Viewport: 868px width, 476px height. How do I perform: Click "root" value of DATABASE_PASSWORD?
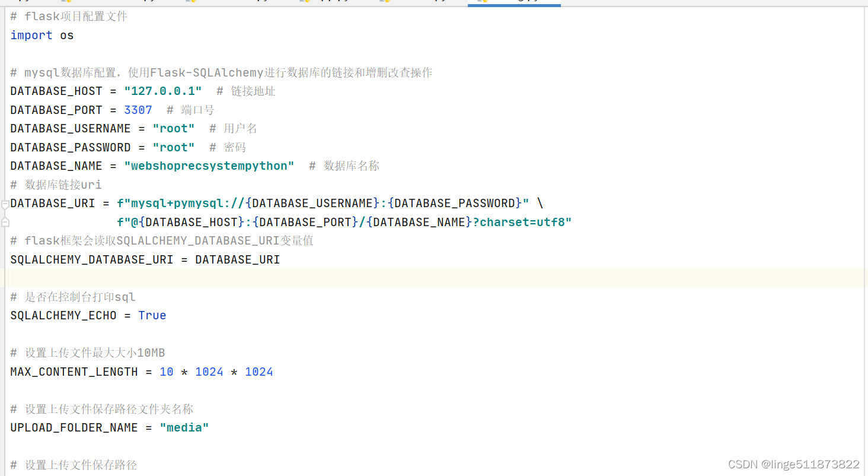click(174, 147)
